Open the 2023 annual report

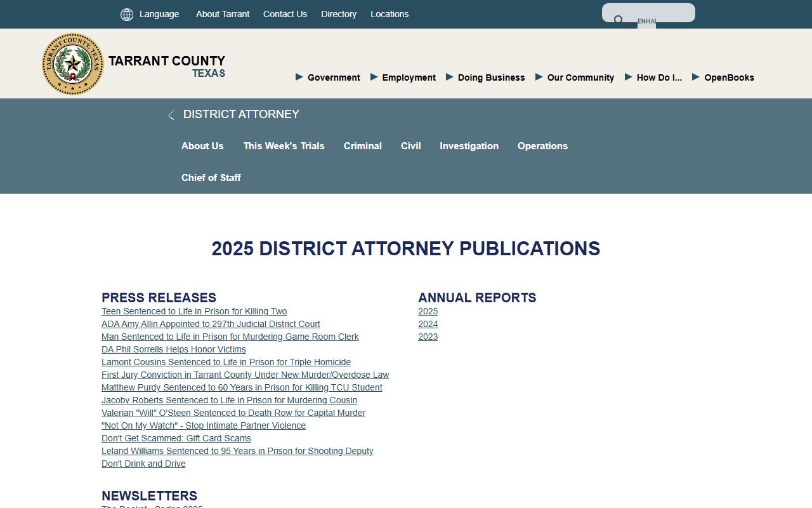428,337
